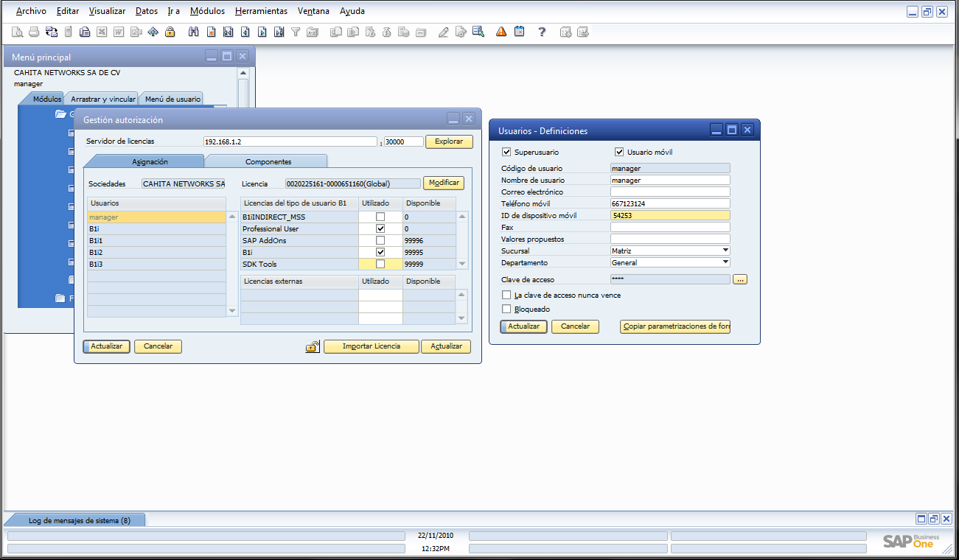This screenshot has width=959, height=560.
Task: Tick Utilizado for B1iINDIRECT_MSS license
Action: point(380,217)
